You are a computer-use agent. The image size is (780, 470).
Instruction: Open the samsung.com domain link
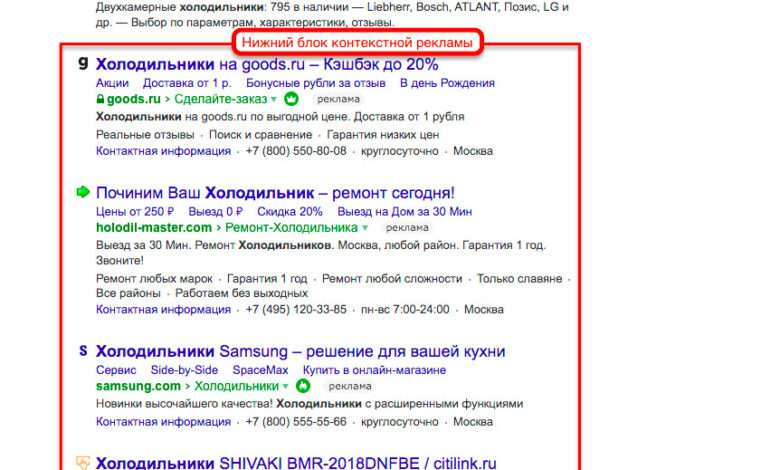click(138, 386)
